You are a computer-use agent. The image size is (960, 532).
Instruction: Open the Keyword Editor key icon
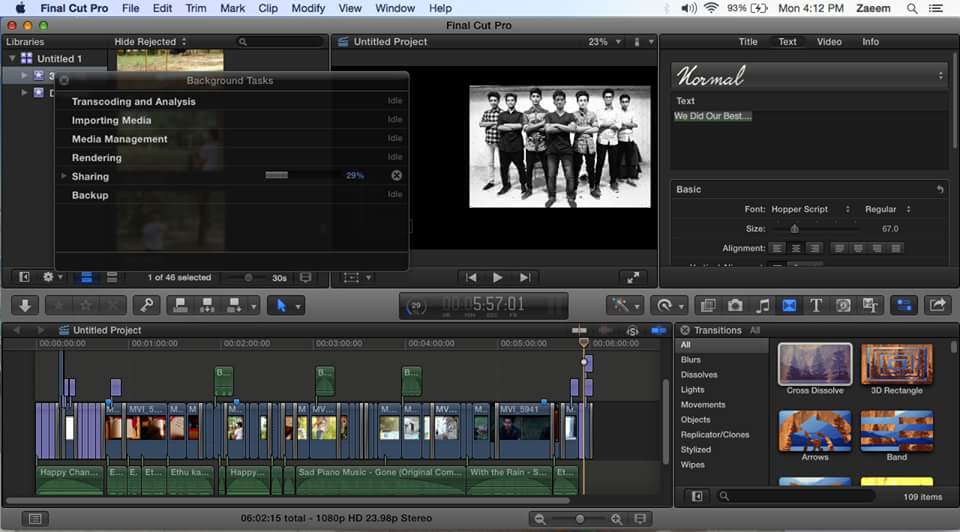147,305
